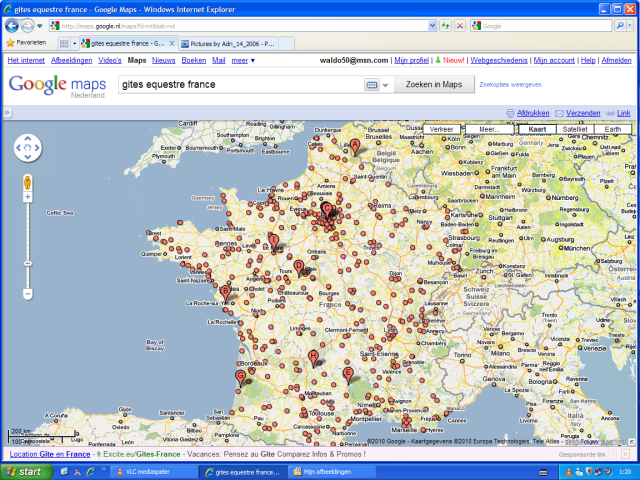Expand the address bar history dropdown

coord(432,26)
